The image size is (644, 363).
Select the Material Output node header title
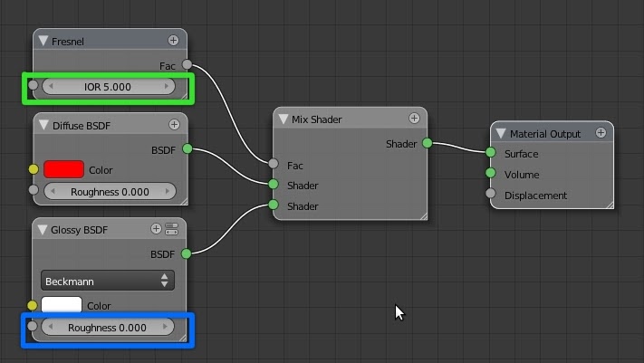click(x=545, y=134)
